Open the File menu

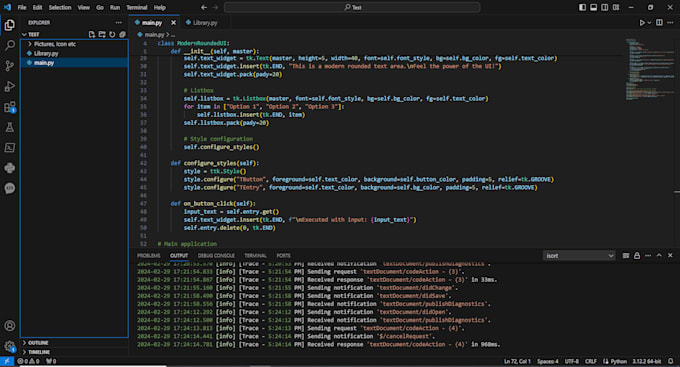(22, 7)
